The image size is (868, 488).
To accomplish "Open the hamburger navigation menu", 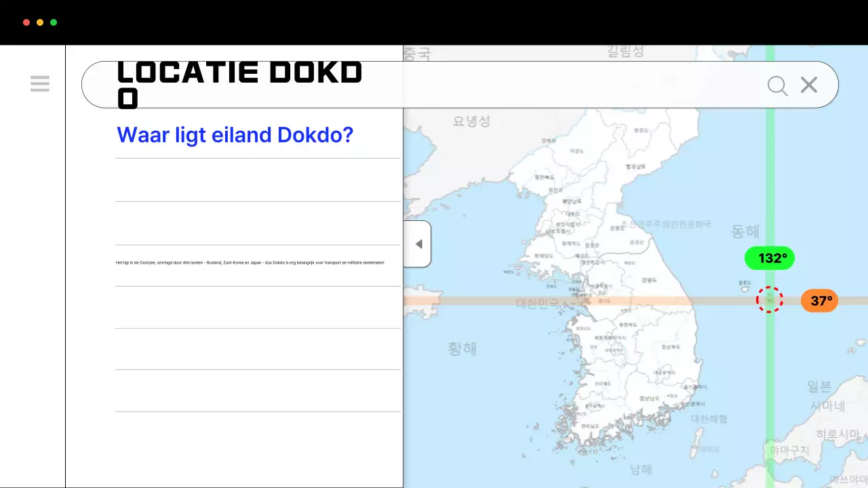I will (40, 84).
